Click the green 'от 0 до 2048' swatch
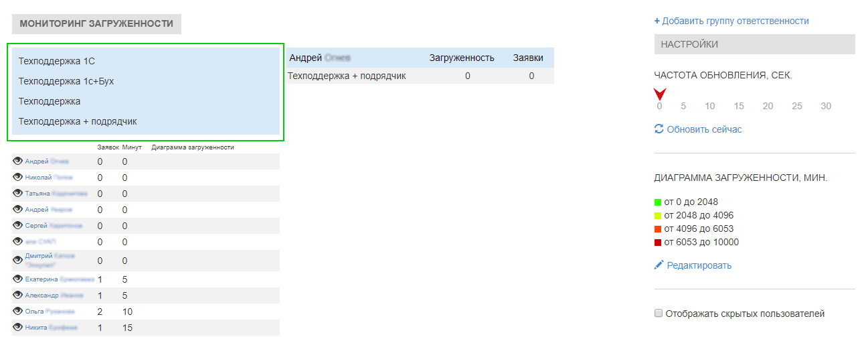This screenshot has width=868, height=337. click(658, 202)
